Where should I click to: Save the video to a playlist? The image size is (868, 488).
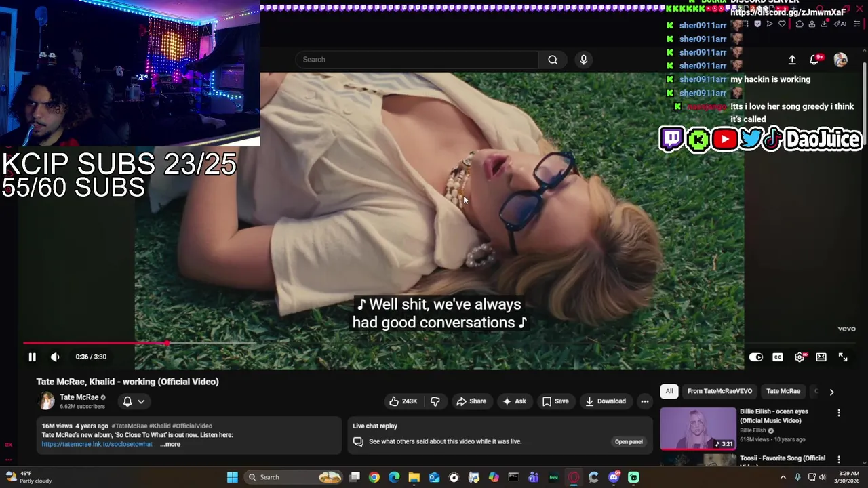coord(555,401)
